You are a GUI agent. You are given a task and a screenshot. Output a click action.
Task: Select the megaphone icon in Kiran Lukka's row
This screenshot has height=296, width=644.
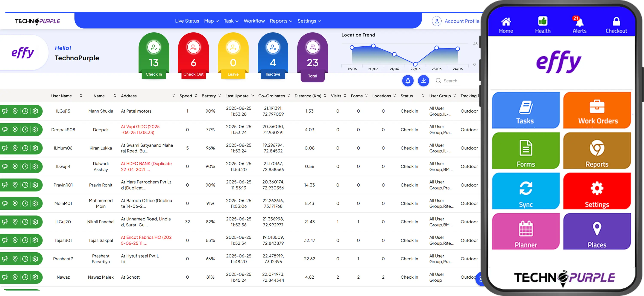click(5, 148)
